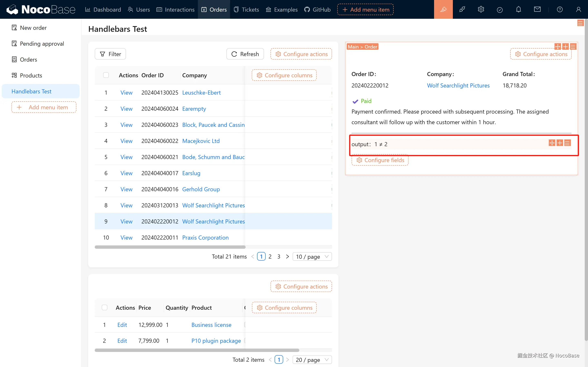Open the settings gear in top bar
The image size is (588, 367).
tap(481, 9)
